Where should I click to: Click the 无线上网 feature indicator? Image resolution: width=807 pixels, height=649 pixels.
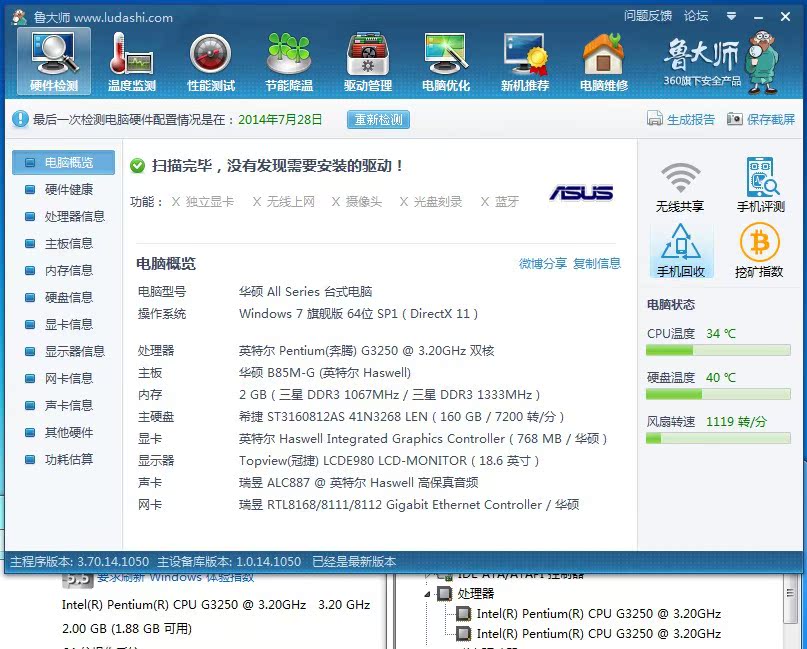[284, 201]
